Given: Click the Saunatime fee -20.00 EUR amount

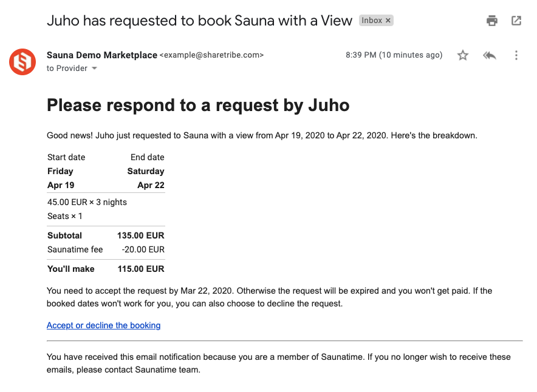Looking at the screenshot, I should tap(143, 249).
